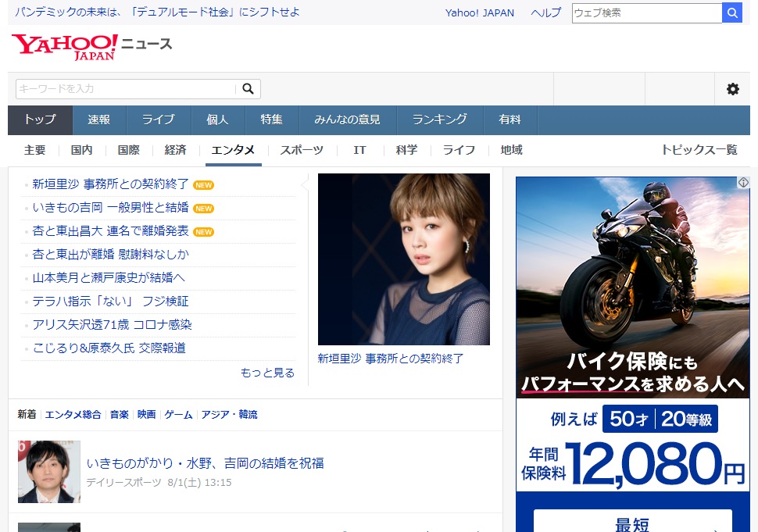Open headline 杏と東出昌大 連名で離婚発表
The height and width of the screenshot is (532, 758).
(x=111, y=231)
